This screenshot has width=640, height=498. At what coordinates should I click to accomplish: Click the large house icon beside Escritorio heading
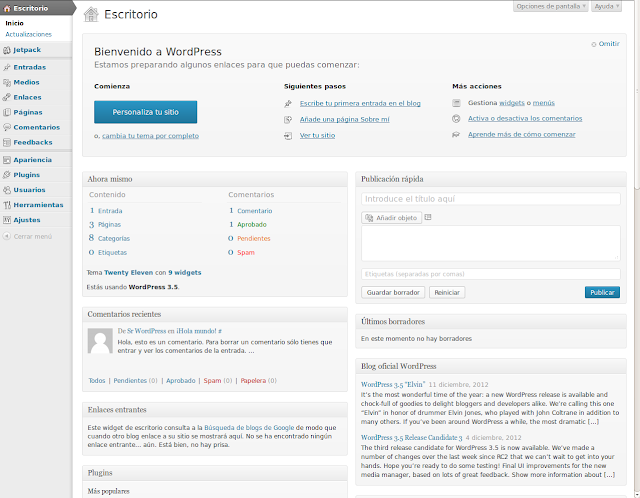[x=91, y=14]
